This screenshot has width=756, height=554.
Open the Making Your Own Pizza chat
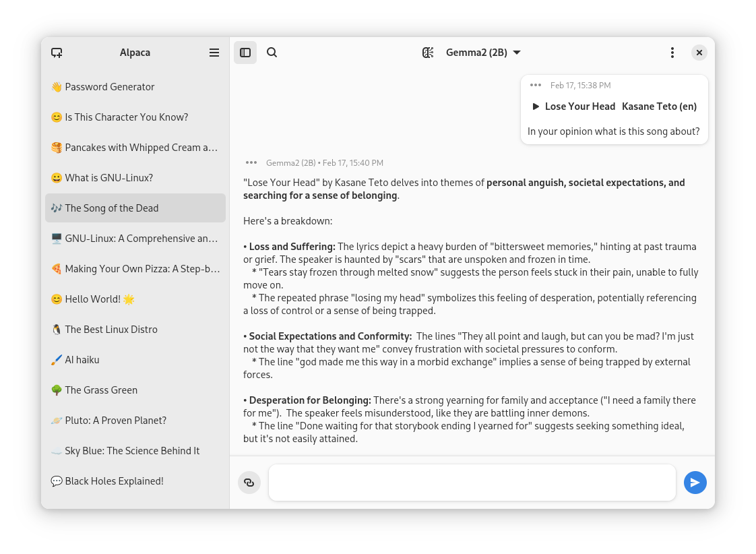click(135, 269)
